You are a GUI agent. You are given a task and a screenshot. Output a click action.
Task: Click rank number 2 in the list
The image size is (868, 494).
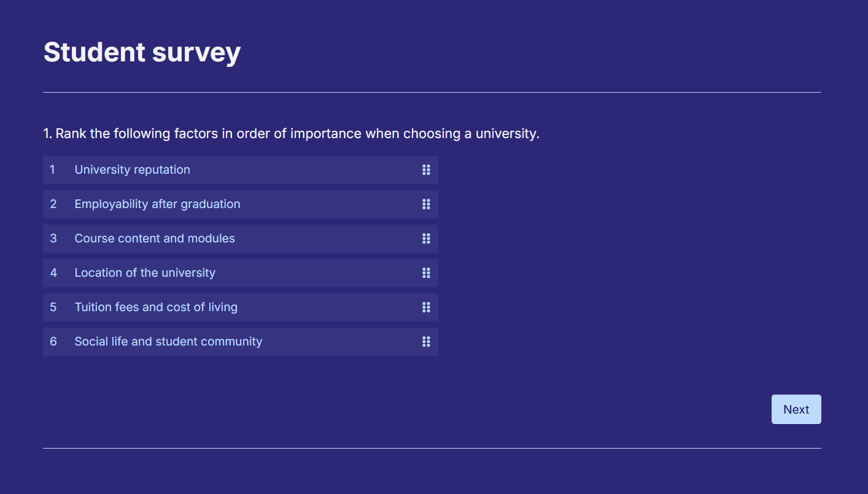(x=53, y=204)
